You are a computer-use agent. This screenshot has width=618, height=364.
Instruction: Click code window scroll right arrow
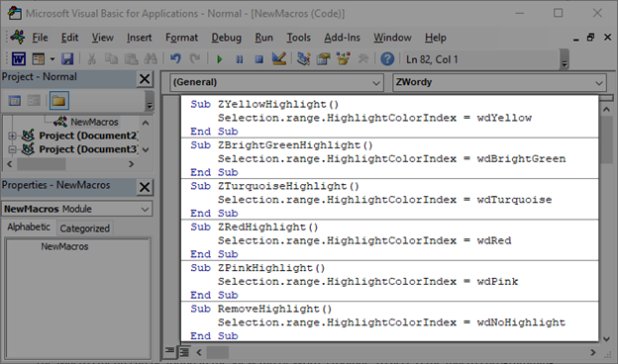[593, 352]
